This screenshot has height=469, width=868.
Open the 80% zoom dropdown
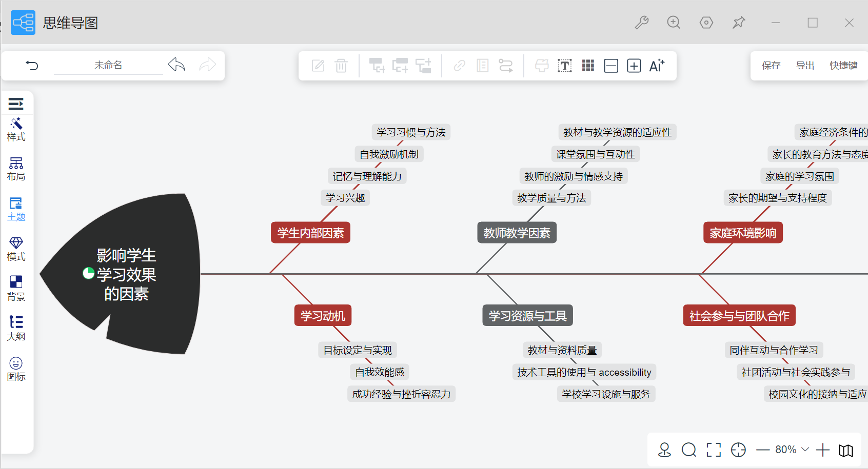click(x=792, y=450)
